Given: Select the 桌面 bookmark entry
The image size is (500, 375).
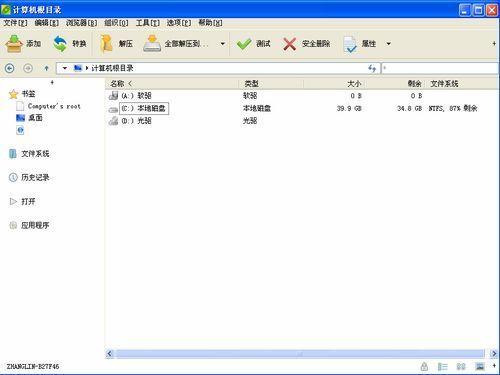Looking at the screenshot, I should (x=35, y=118).
